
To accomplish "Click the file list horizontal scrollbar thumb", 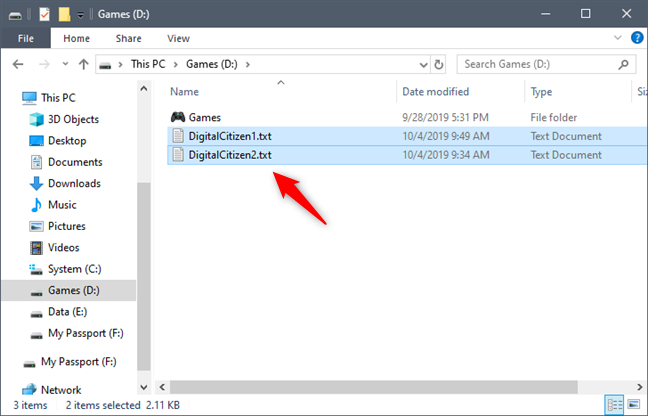I will pyautogui.click(x=374, y=387).
